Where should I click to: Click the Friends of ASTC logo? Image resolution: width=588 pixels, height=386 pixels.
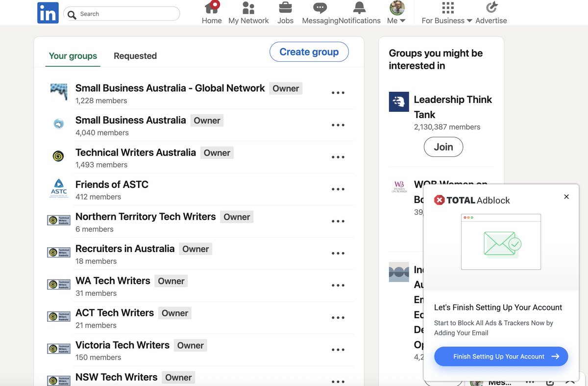click(59, 189)
